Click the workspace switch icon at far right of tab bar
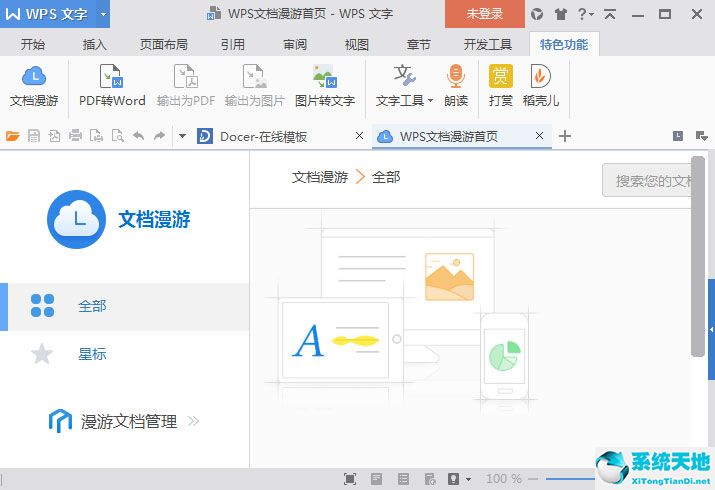The width and height of the screenshot is (715, 490). tap(701, 136)
